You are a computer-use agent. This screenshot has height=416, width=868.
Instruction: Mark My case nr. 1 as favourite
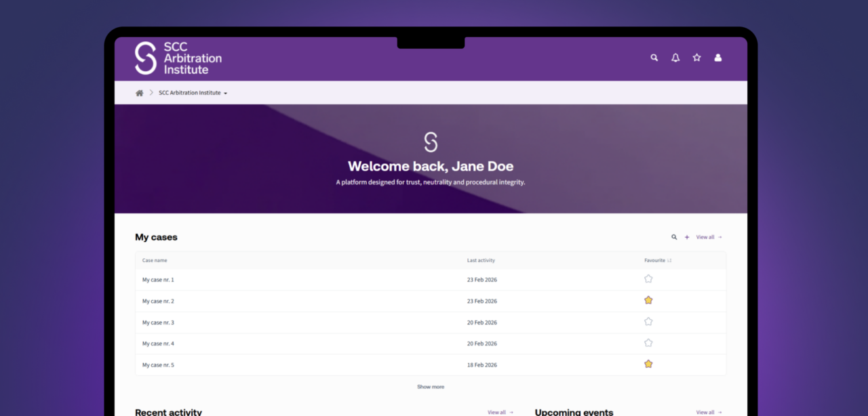(x=648, y=279)
